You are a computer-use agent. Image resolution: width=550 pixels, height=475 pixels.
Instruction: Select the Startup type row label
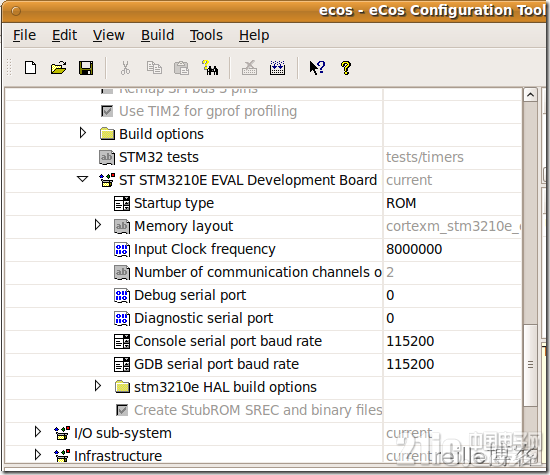tap(174, 203)
